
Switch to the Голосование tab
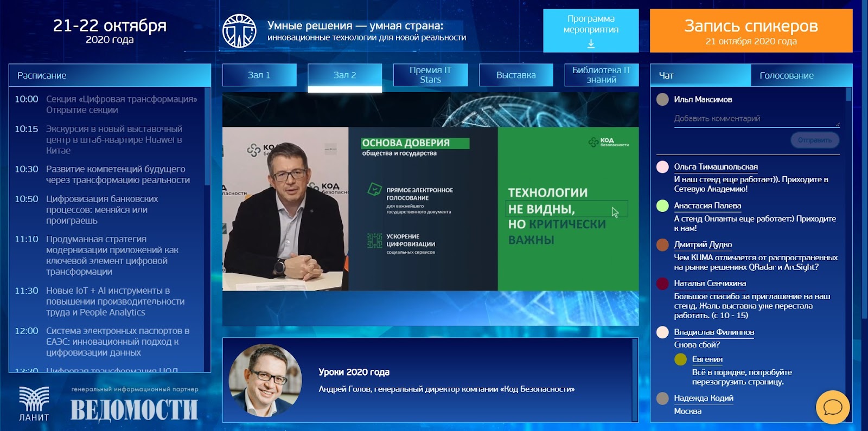tap(802, 75)
